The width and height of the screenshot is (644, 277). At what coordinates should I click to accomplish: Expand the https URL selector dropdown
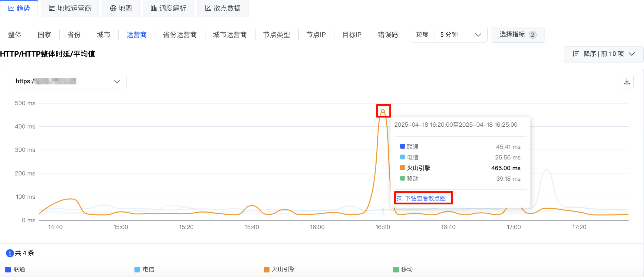point(68,81)
